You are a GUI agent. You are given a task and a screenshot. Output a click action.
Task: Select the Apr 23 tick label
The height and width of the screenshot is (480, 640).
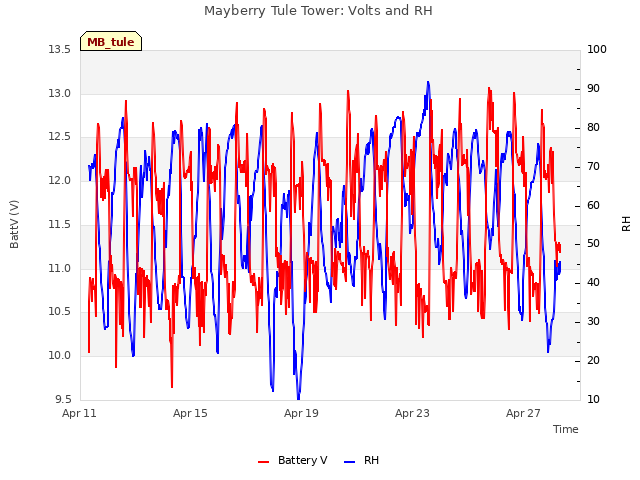tap(412, 413)
